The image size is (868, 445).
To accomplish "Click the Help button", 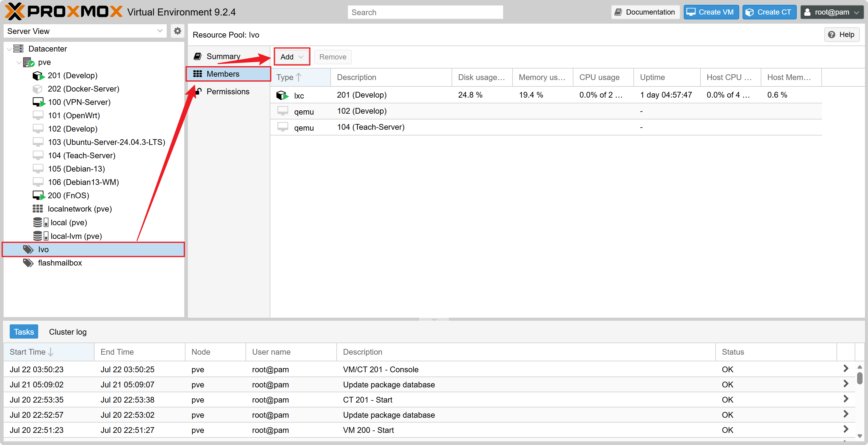I will pyautogui.click(x=842, y=34).
